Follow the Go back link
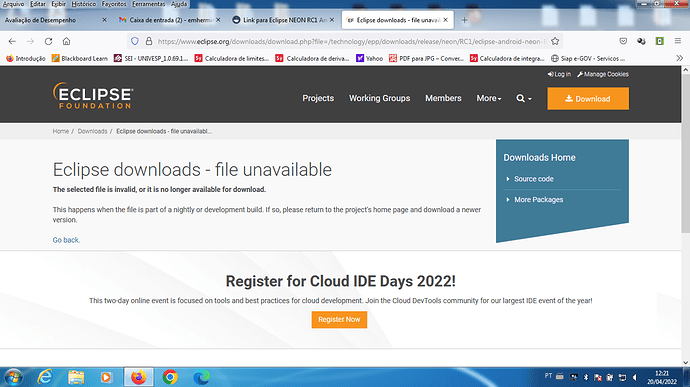The height and width of the screenshot is (387, 690). (66, 240)
